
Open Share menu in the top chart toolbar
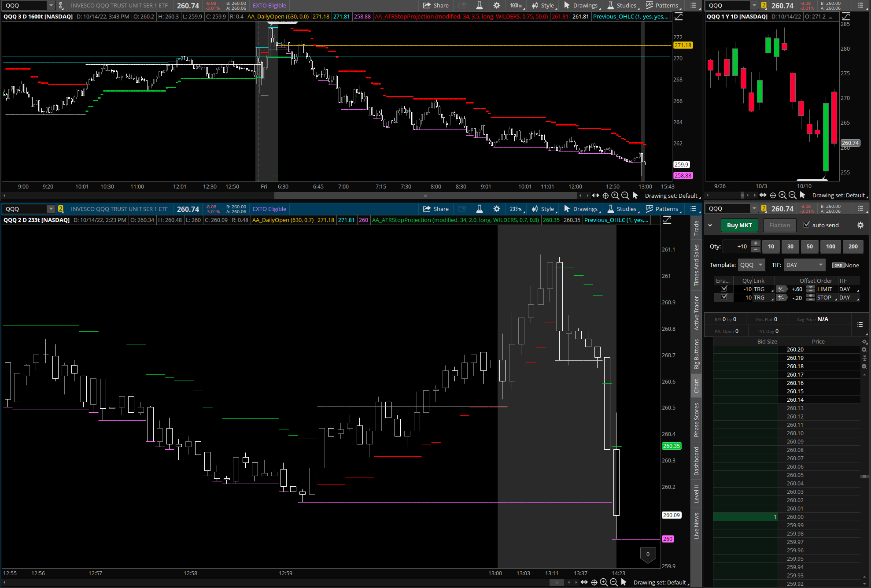435,5
